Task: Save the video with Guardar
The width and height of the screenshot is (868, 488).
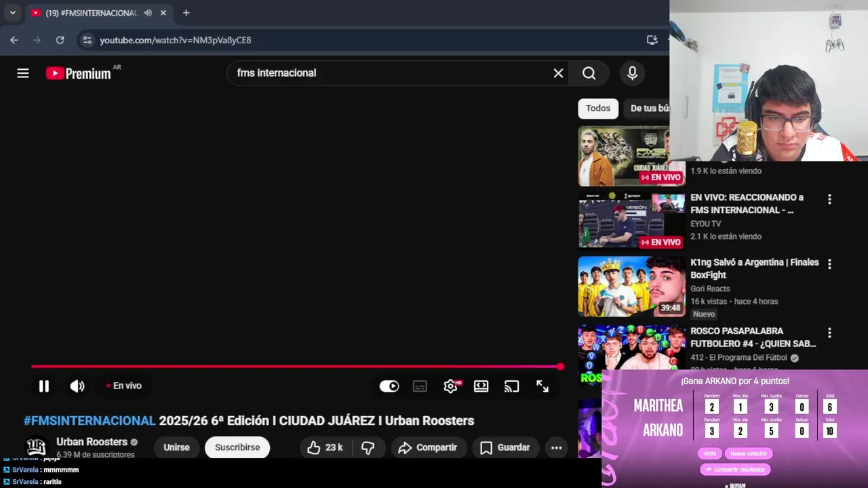Action: (505, 447)
